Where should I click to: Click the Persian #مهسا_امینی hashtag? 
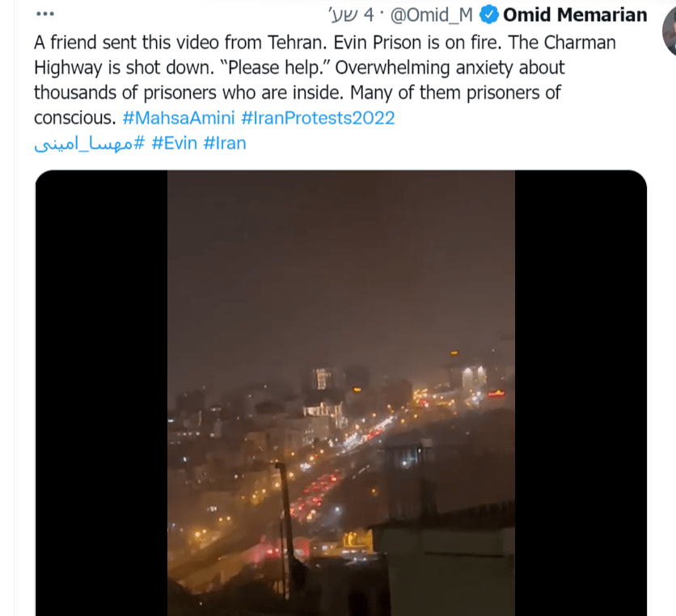(x=89, y=144)
